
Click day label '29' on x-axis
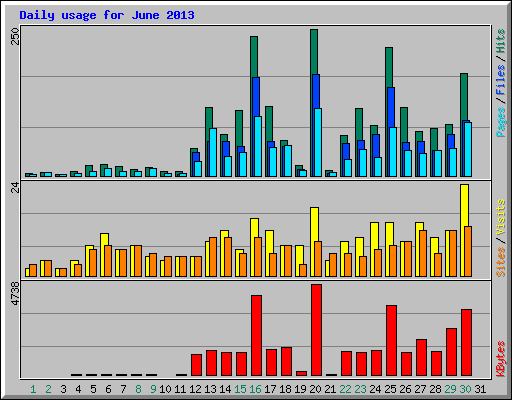(450, 389)
